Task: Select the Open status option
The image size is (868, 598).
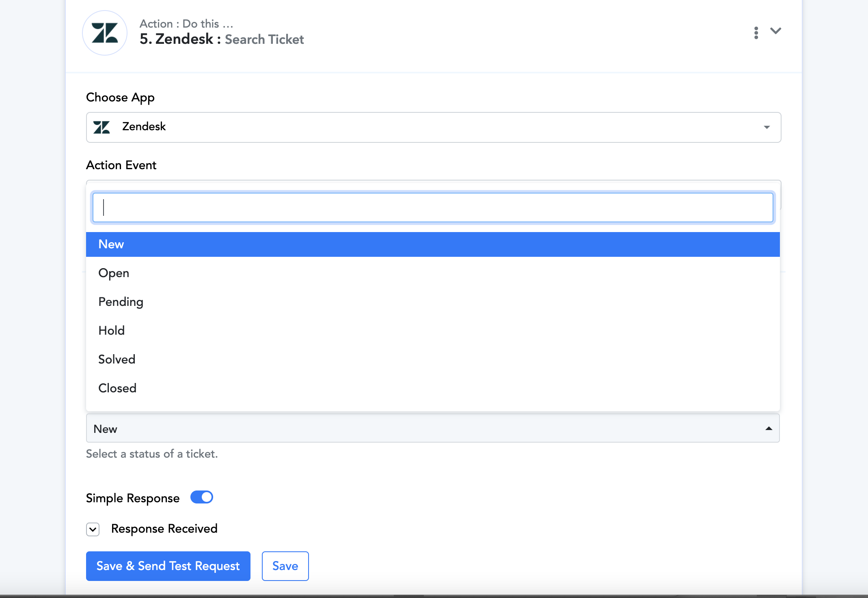Action: tap(433, 273)
